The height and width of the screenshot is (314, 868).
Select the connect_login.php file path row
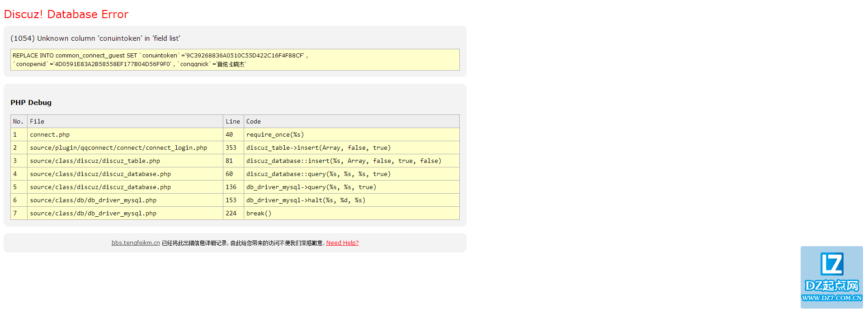tap(118, 147)
